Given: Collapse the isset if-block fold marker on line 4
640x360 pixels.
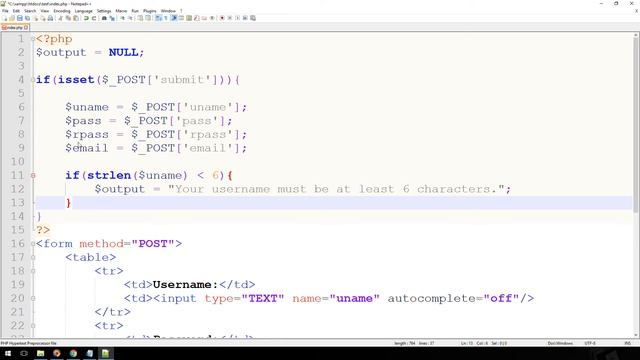Looking at the screenshot, I should [x=33, y=80].
